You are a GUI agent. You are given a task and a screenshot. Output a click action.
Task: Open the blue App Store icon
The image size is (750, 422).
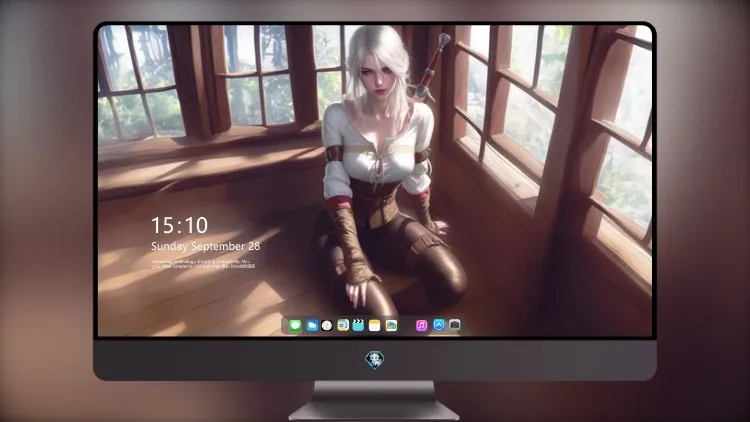(439, 325)
